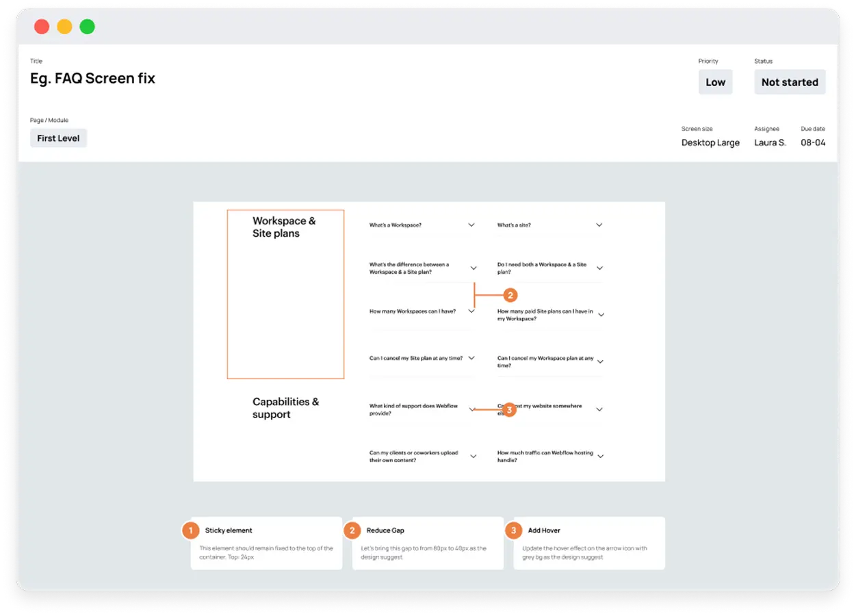Open the Priority selector showing Low
The image size is (856, 616).
[x=715, y=81]
